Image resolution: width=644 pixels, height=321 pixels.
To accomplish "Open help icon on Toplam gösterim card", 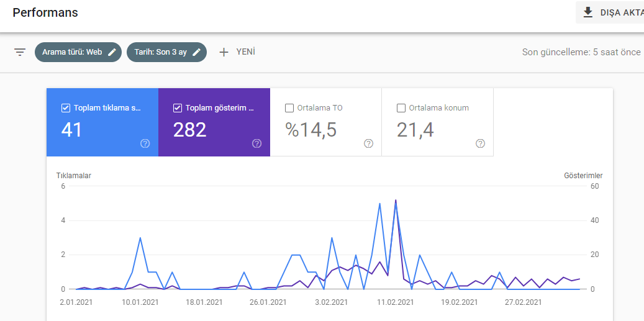I will pos(256,143).
